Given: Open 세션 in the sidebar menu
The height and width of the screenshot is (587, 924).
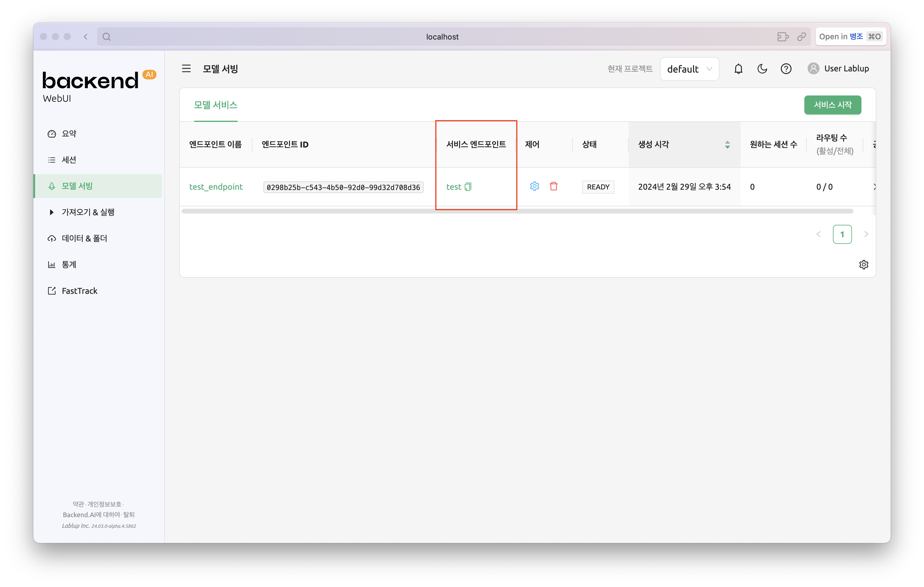Looking at the screenshot, I should pyautogui.click(x=69, y=160).
